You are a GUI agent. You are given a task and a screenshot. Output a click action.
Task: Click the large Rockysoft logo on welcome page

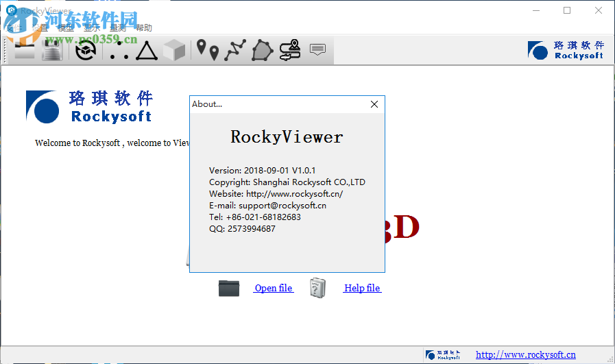(89, 107)
